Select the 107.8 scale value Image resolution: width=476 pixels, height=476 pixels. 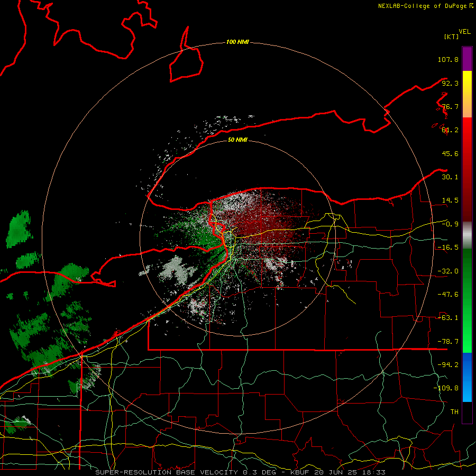448,59
